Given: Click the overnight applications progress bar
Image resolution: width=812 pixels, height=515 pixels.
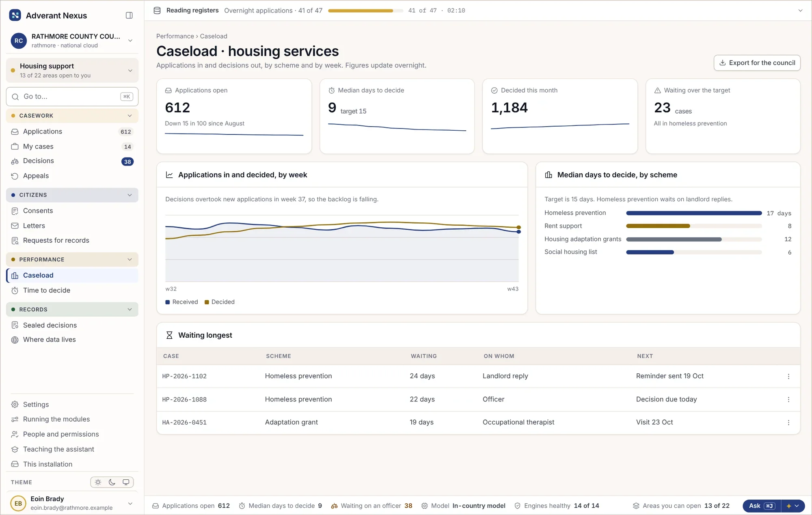Looking at the screenshot, I should (x=365, y=11).
